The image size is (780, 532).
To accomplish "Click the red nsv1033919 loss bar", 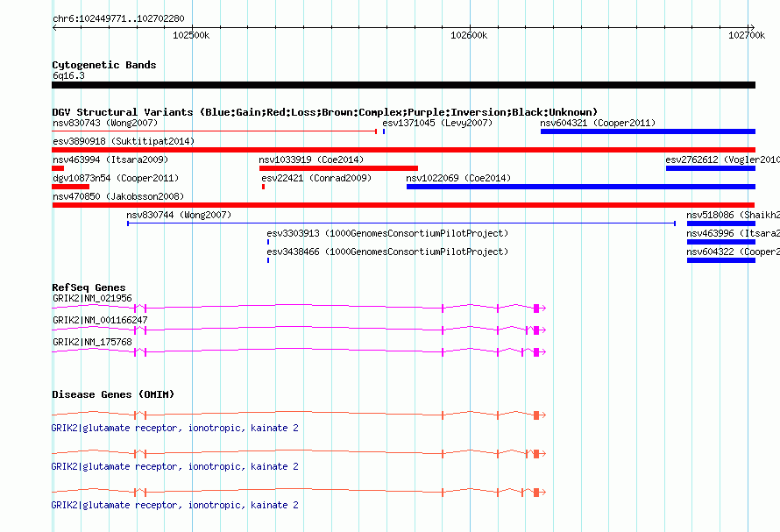I will [338, 168].
